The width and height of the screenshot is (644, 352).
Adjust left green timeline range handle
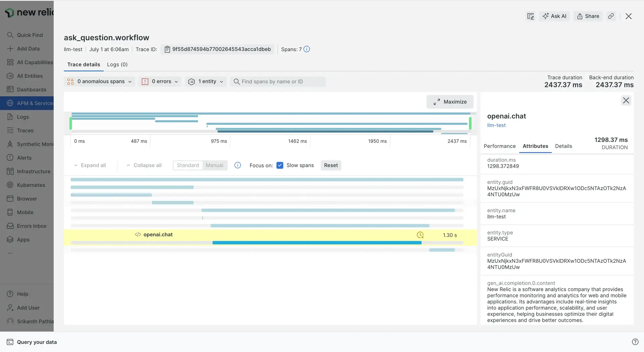point(71,123)
